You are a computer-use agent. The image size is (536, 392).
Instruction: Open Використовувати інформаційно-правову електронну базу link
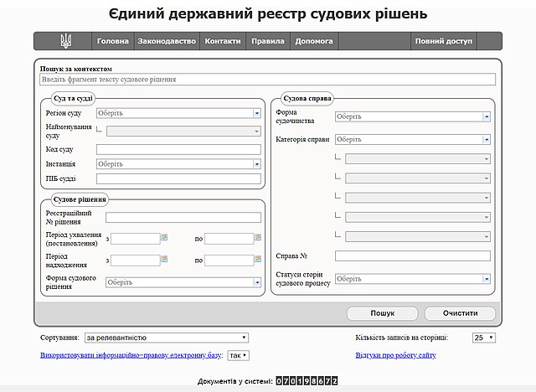coord(131,355)
